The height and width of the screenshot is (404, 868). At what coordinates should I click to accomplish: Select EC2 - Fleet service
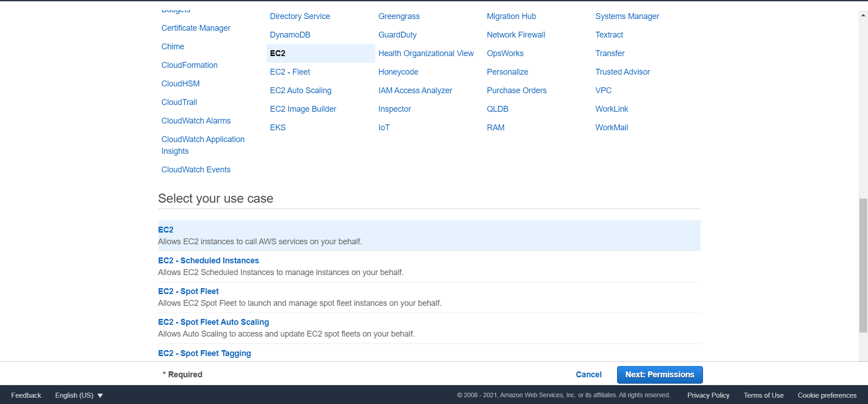coord(290,72)
